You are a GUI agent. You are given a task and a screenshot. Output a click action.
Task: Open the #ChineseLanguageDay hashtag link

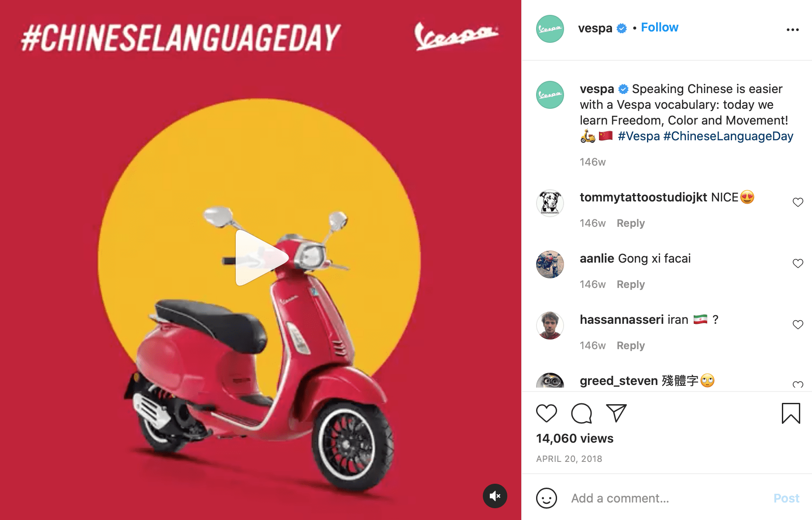tap(728, 136)
